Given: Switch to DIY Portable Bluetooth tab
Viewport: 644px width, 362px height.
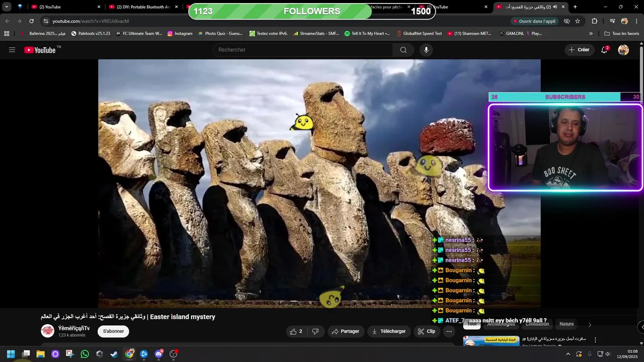Looking at the screenshot, I should click(x=143, y=7).
